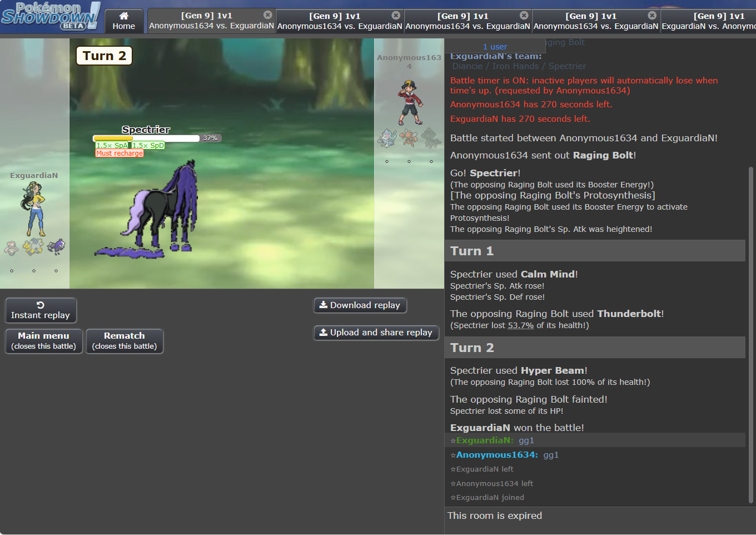
Task: Click the pale blue Pokémon icon on Anonymous1634's team
Action: point(387,138)
